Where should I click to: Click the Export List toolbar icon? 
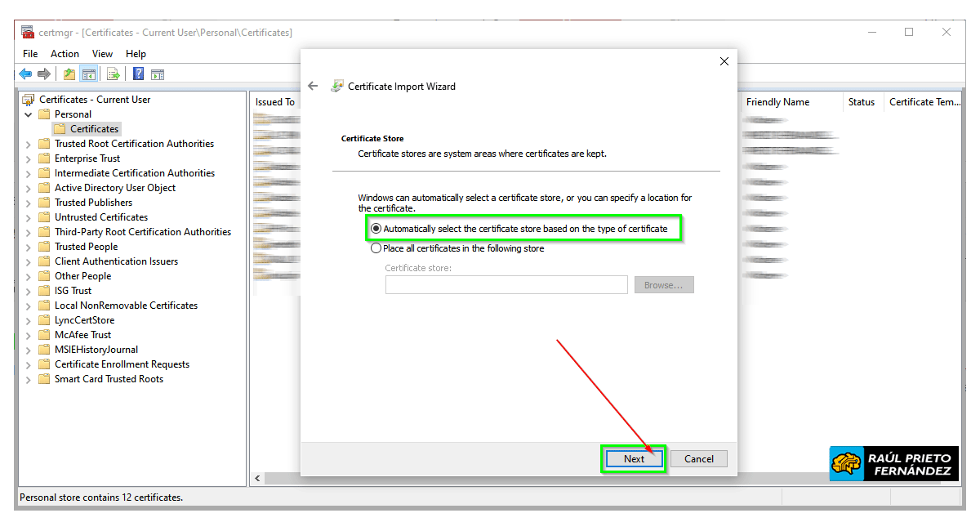point(114,74)
